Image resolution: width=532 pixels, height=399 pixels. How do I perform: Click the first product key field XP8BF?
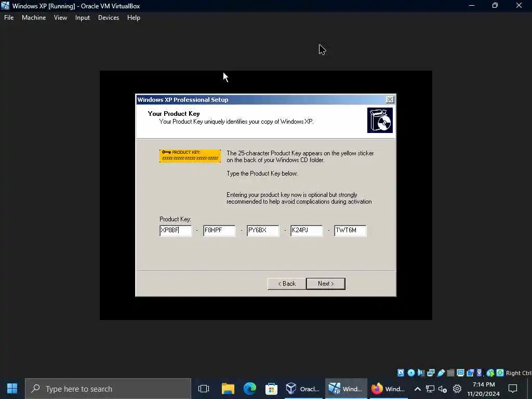point(176,230)
